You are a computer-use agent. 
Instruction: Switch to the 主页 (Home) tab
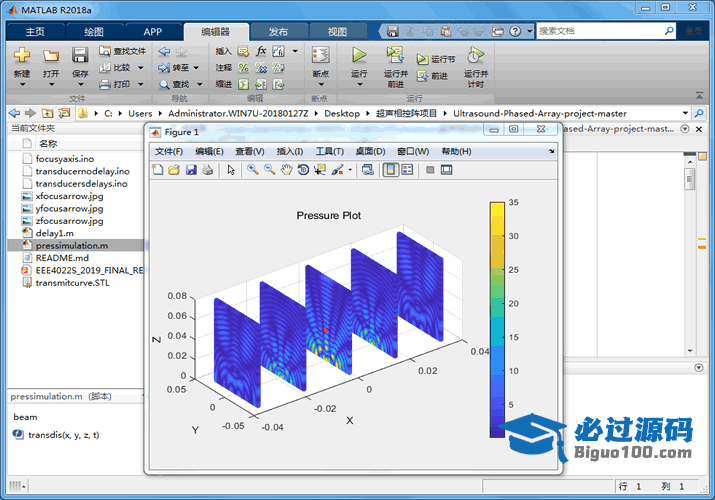click(35, 31)
